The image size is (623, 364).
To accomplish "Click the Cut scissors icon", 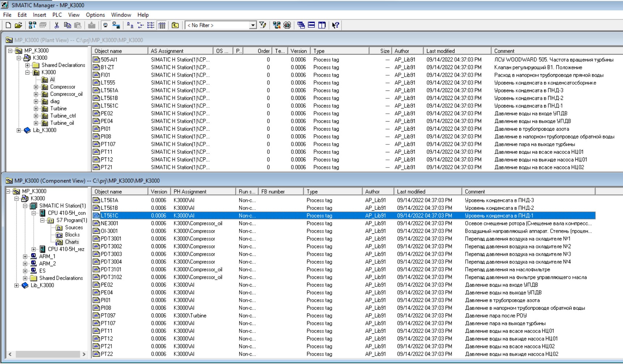I will 56,25.
